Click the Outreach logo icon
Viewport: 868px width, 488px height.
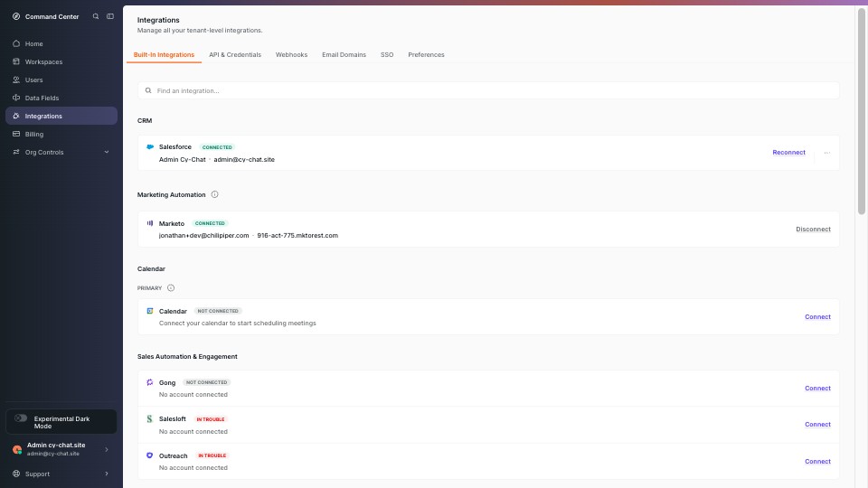149,455
